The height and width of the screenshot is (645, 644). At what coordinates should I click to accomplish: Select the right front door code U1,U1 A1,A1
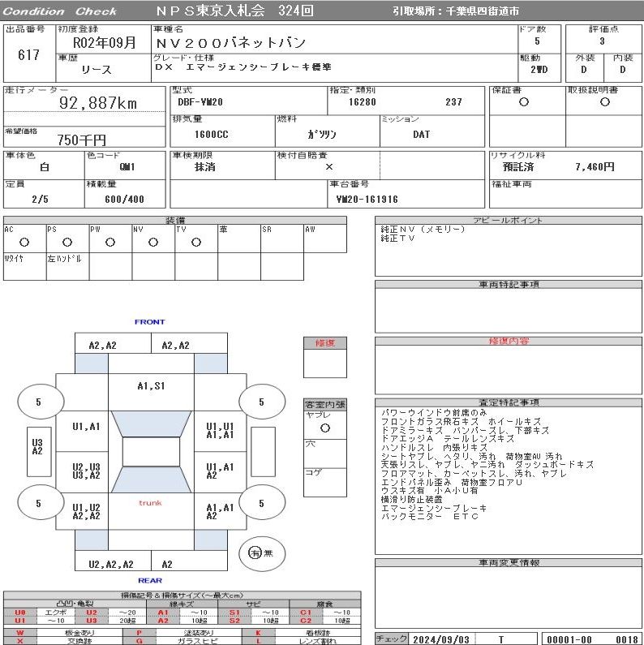(x=220, y=431)
